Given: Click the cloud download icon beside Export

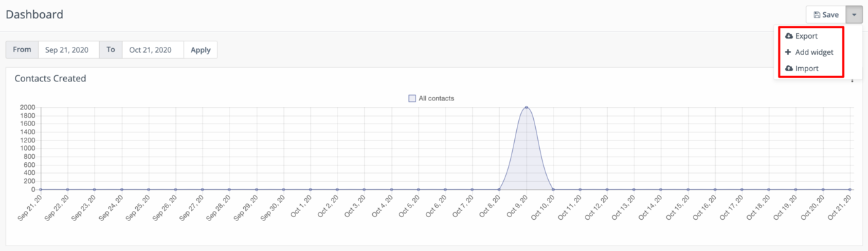Looking at the screenshot, I should click(789, 36).
